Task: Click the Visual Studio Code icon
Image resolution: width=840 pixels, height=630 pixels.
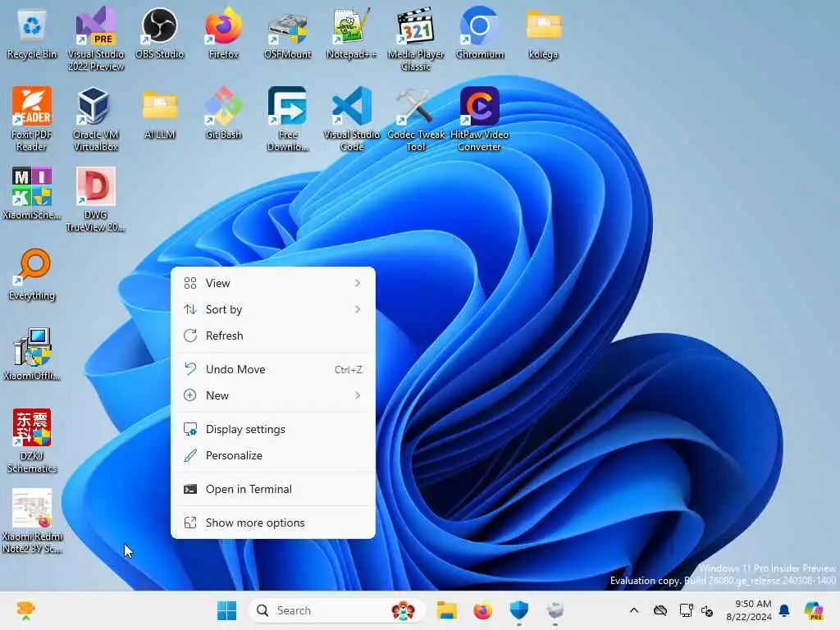Action: 351,119
